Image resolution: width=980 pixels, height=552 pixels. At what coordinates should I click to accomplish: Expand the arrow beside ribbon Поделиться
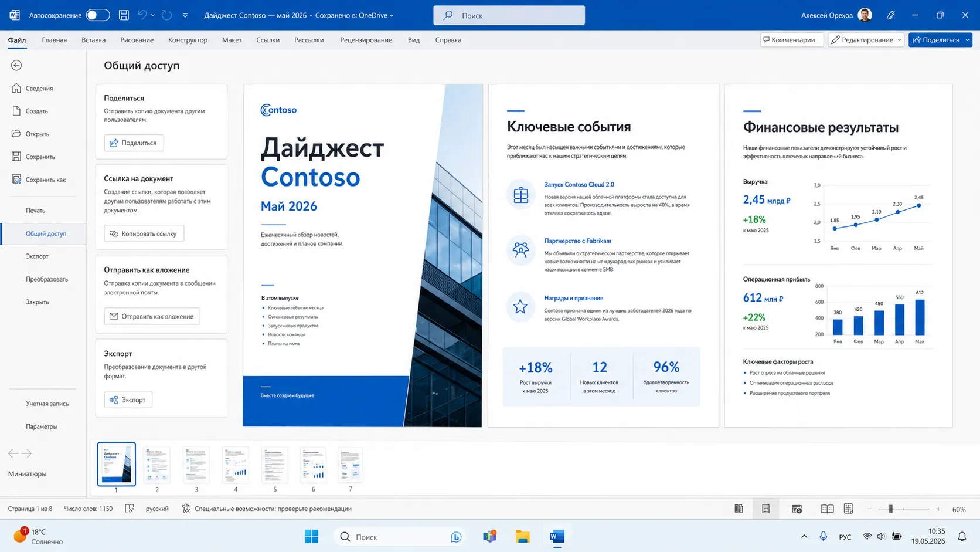(968, 40)
